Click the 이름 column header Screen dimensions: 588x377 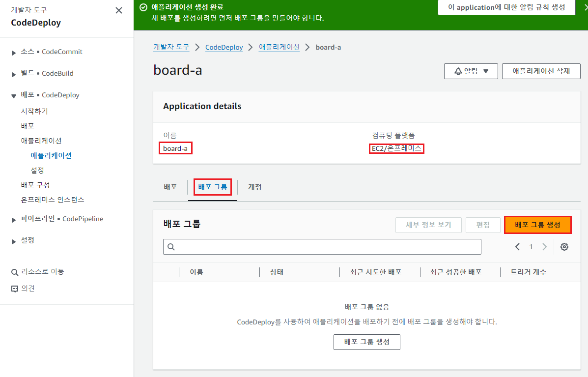click(196, 272)
